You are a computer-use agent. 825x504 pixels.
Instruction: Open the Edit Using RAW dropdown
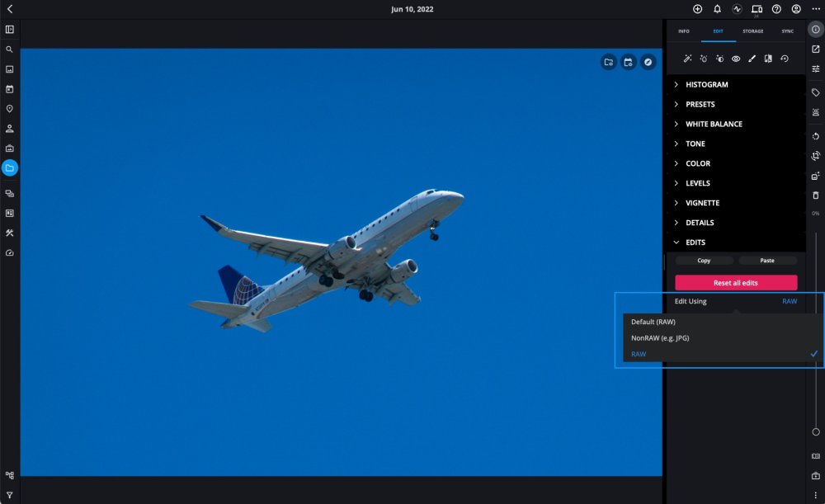coord(790,301)
